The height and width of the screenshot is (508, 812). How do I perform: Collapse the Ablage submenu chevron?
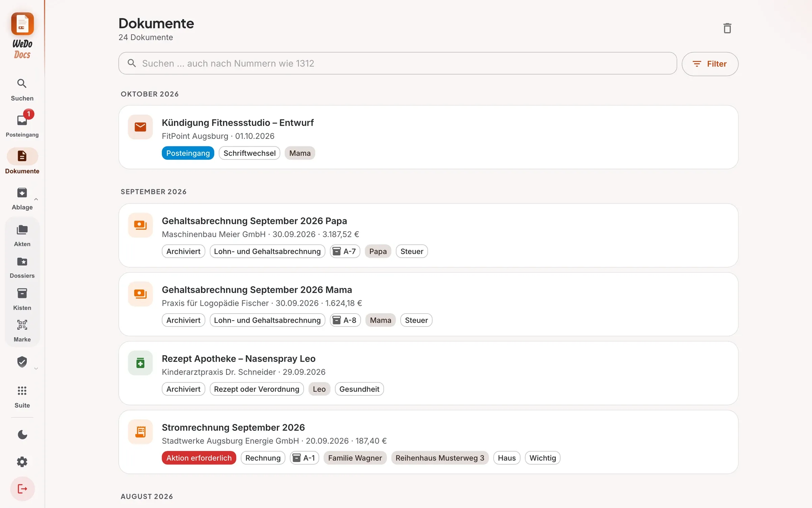coord(36,199)
